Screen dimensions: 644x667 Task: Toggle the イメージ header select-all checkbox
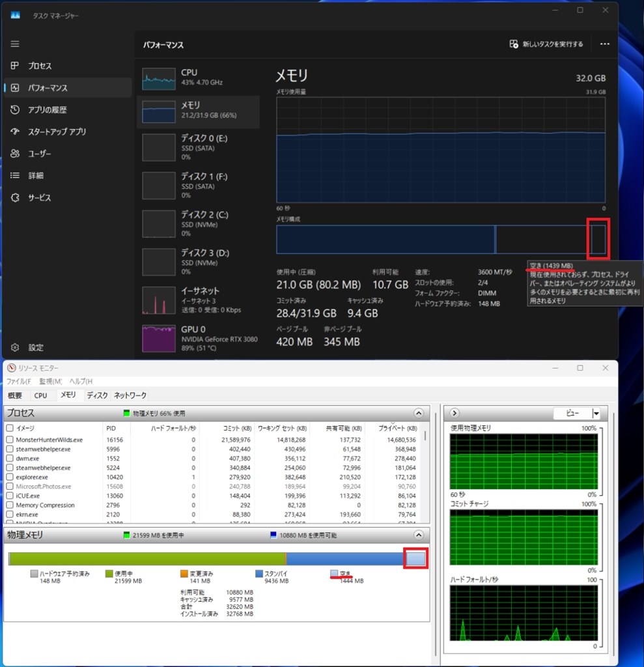click(x=10, y=428)
